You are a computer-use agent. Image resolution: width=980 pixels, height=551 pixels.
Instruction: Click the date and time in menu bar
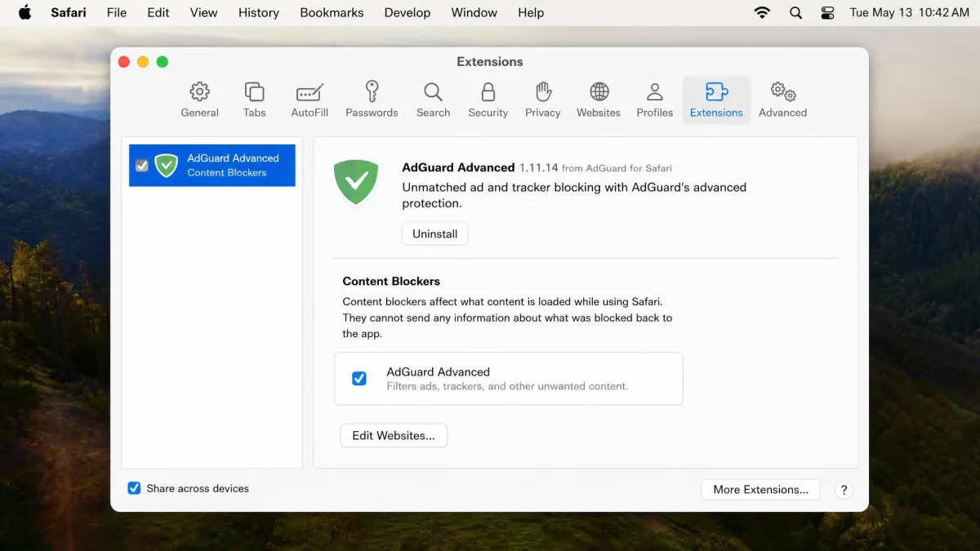coord(909,12)
